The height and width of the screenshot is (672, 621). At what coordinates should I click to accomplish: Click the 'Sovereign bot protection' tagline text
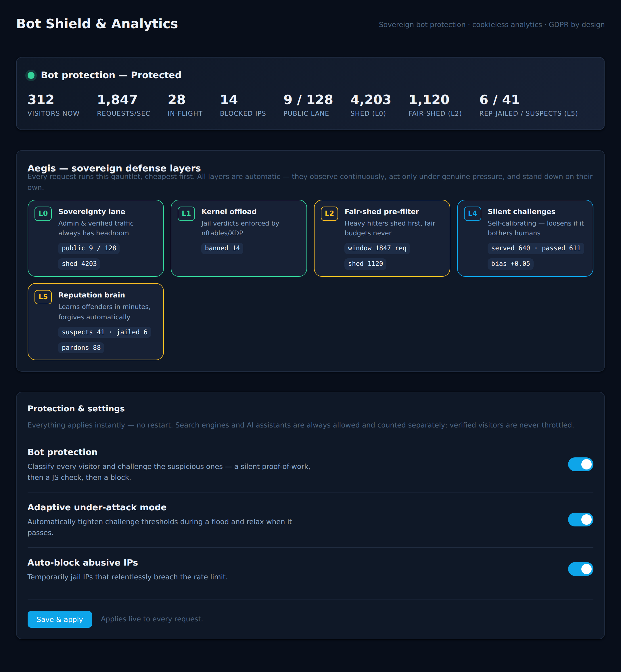[422, 24]
